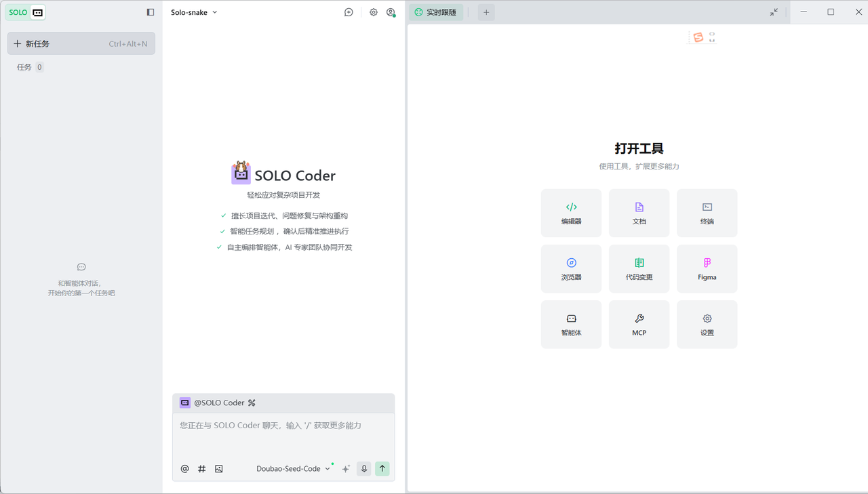The height and width of the screenshot is (494, 868).
Task: Click the sparkle prompt-enhance icon
Action: click(x=346, y=468)
